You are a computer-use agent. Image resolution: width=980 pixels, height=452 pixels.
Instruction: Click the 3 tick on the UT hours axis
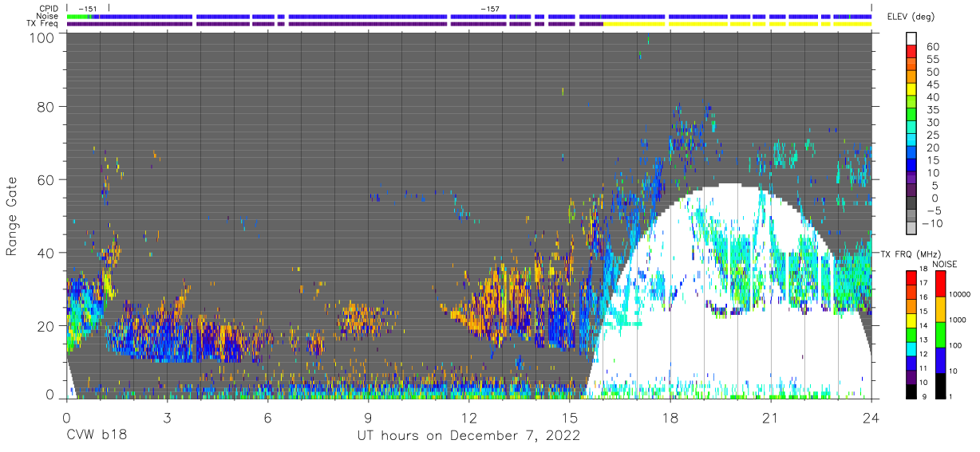pyautogui.click(x=167, y=418)
